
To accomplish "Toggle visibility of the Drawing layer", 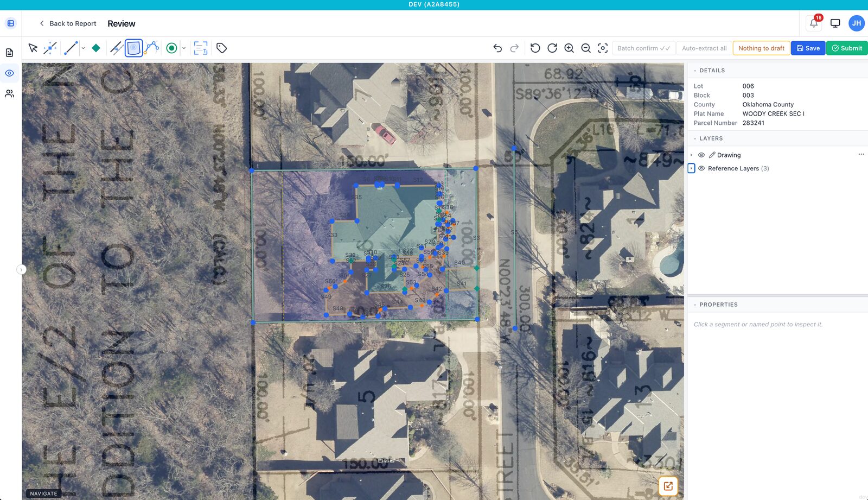I will pos(701,155).
